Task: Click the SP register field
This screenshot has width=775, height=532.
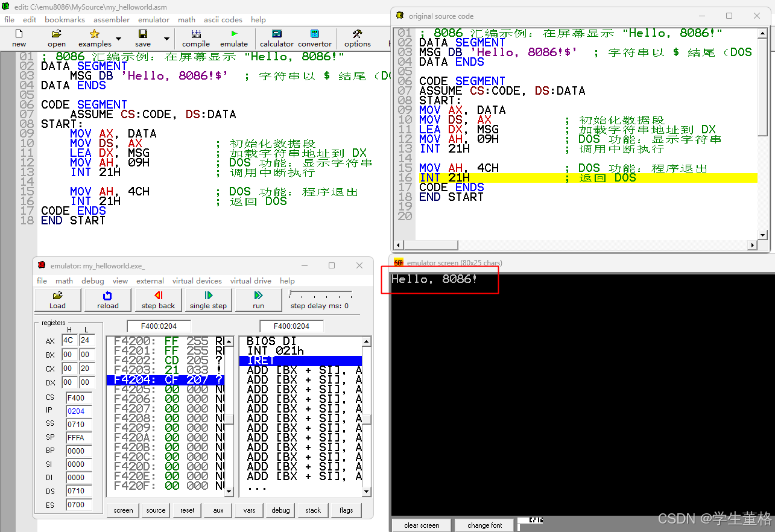Action: [x=79, y=438]
